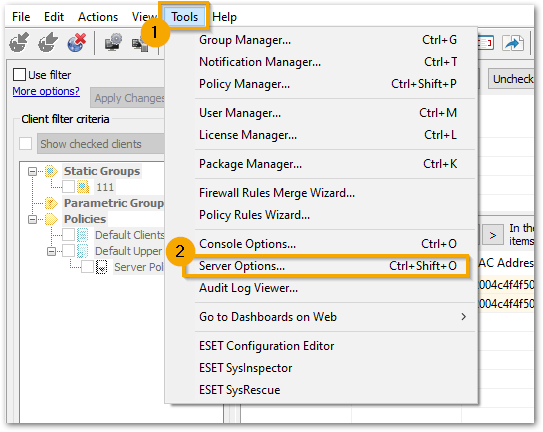Image resolution: width=543 pixels, height=432 pixels.
Task: Check the box next to group 111
Action: [68, 187]
